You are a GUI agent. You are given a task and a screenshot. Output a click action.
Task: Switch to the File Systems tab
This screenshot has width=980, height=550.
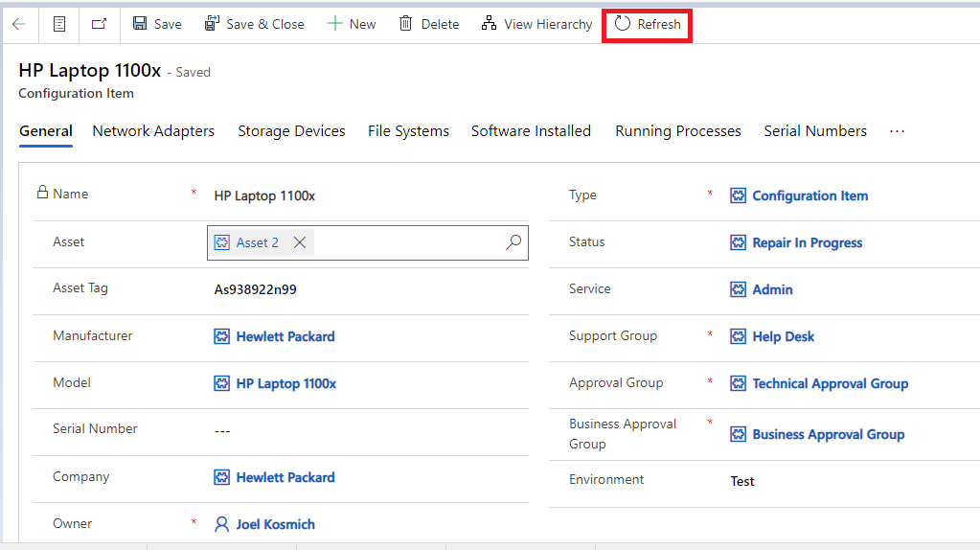pyautogui.click(x=408, y=131)
